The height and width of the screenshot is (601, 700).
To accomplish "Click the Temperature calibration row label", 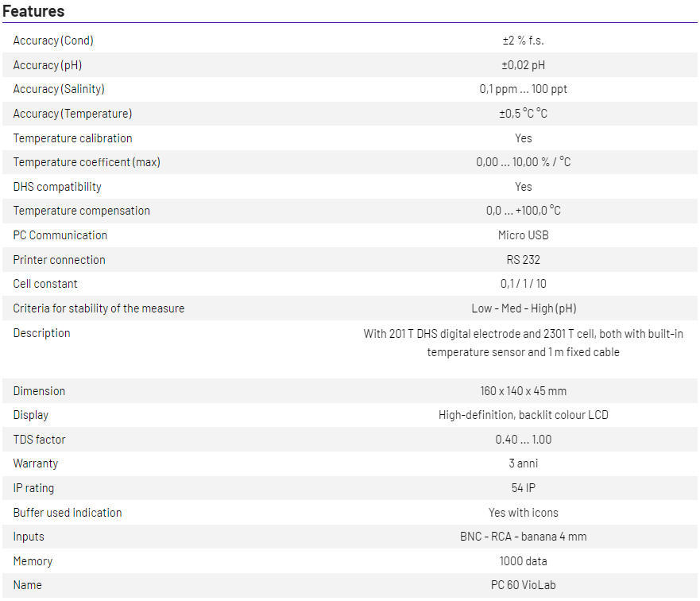I will click(72, 138).
